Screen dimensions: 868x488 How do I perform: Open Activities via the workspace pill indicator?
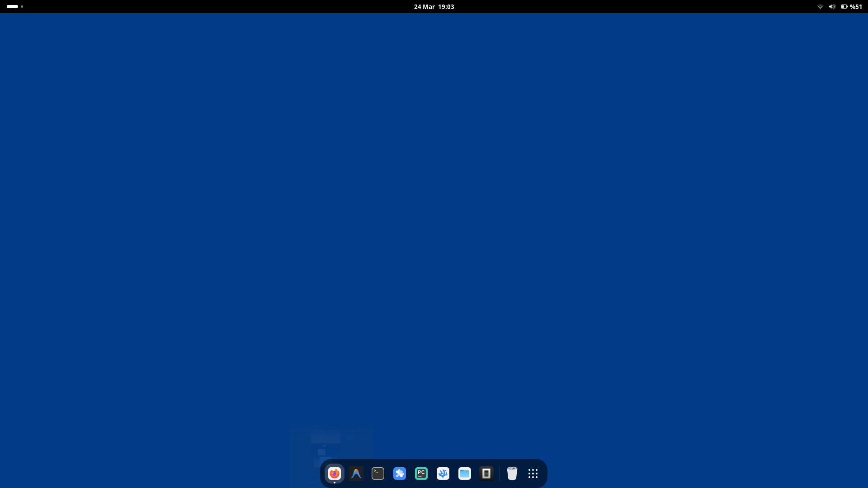13,7
